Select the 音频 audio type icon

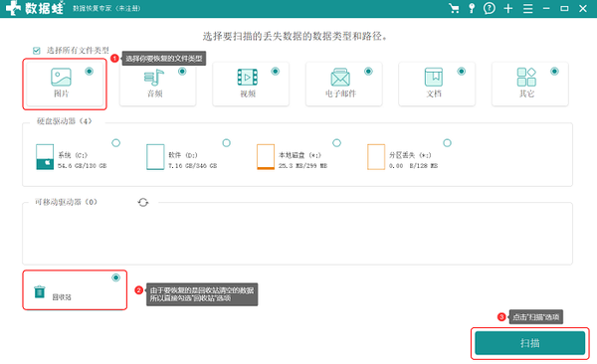pyautogui.click(x=154, y=78)
